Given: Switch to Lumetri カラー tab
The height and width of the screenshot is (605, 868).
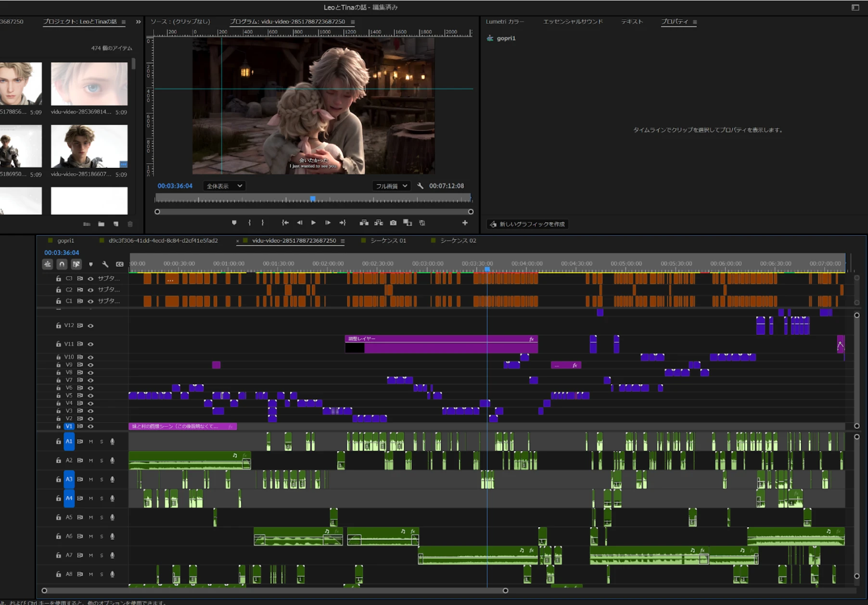Looking at the screenshot, I should [505, 22].
